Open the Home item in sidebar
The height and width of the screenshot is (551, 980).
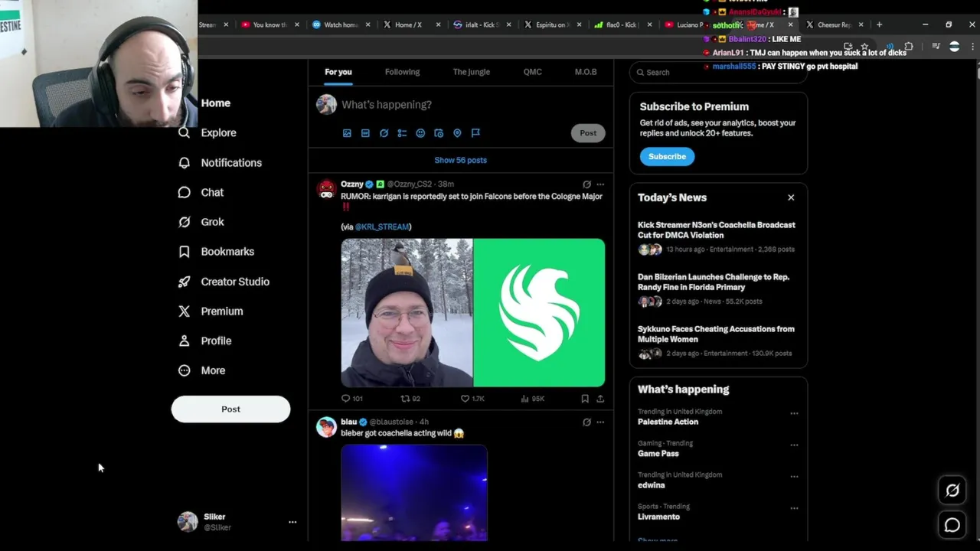pyautogui.click(x=215, y=103)
